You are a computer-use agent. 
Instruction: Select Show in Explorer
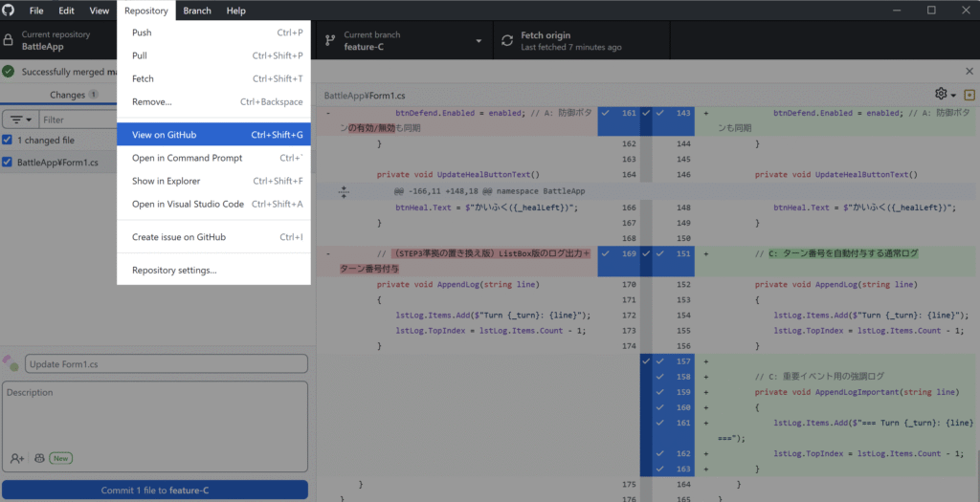tap(213, 181)
